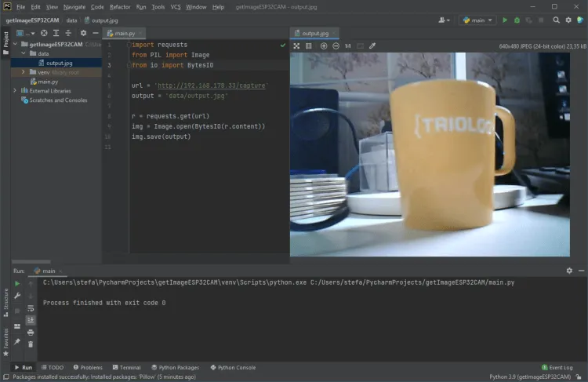588x382 pixels.
Task: Open the Terminal tool window
Action: (127, 367)
